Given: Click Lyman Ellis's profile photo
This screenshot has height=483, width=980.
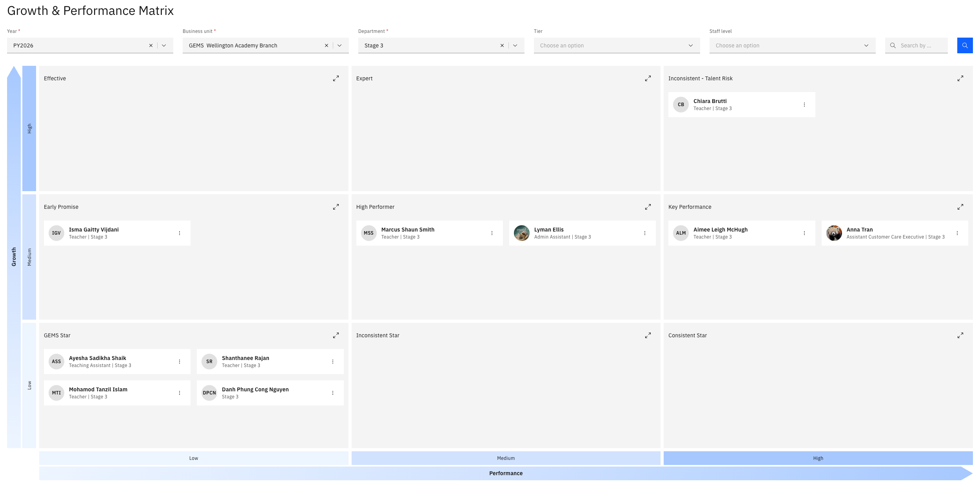Looking at the screenshot, I should point(522,233).
